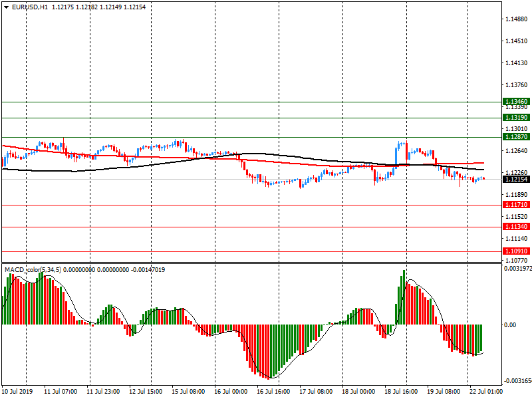
Task: Click the 1.11890 price scale value
Action: tap(517, 194)
